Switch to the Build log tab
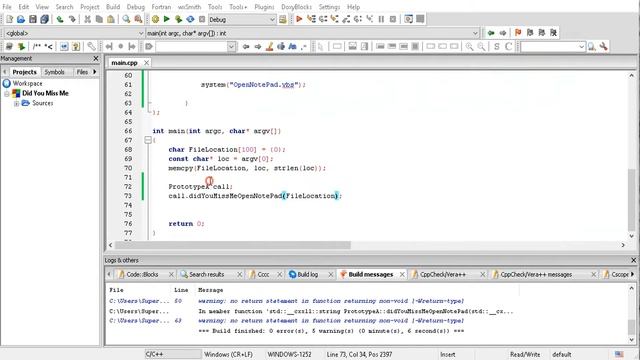 click(x=307, y=274)
